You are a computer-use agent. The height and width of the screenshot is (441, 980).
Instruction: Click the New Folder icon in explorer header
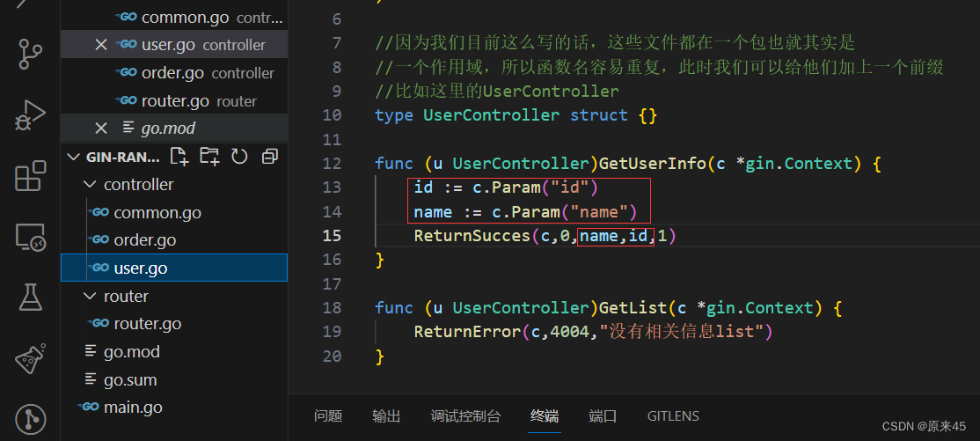209,157
